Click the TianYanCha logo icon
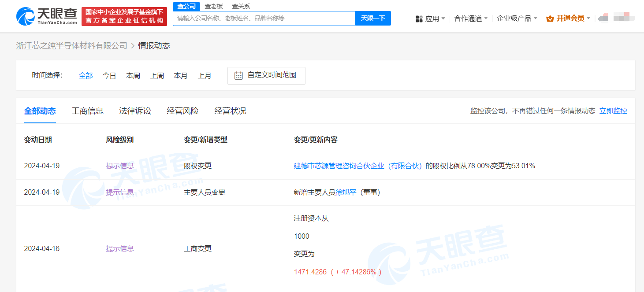Screen dimensions: 644x292 click(x=26, y=16)
